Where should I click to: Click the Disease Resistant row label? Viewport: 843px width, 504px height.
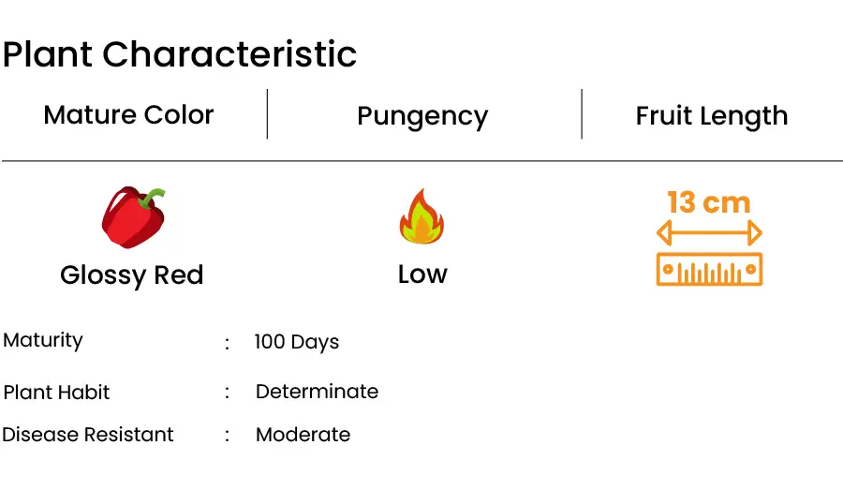(x=88, y=435)
